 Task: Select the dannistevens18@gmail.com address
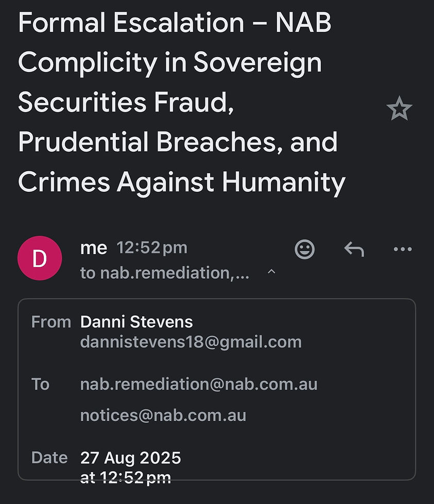pyautogui.click(x=190, y=342)
